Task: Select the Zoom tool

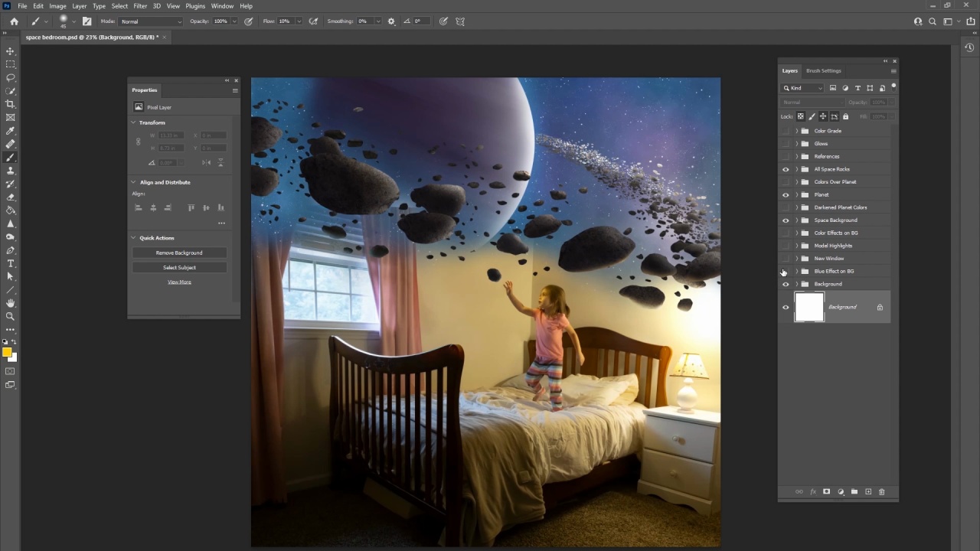Action: point(10,316)
